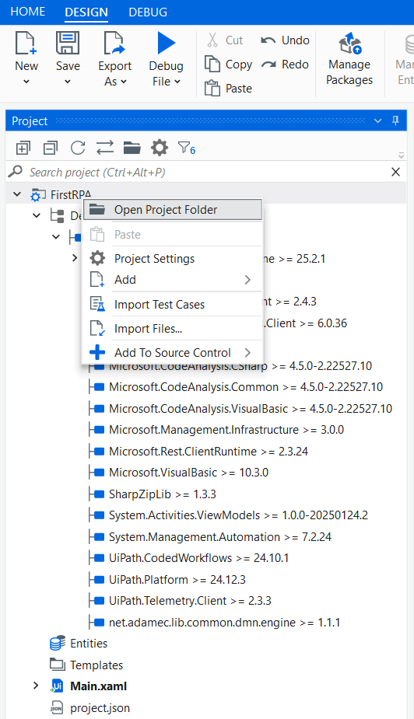Open the file filter funnel icon
Screen dimensions: 414x719
(187, 148)
